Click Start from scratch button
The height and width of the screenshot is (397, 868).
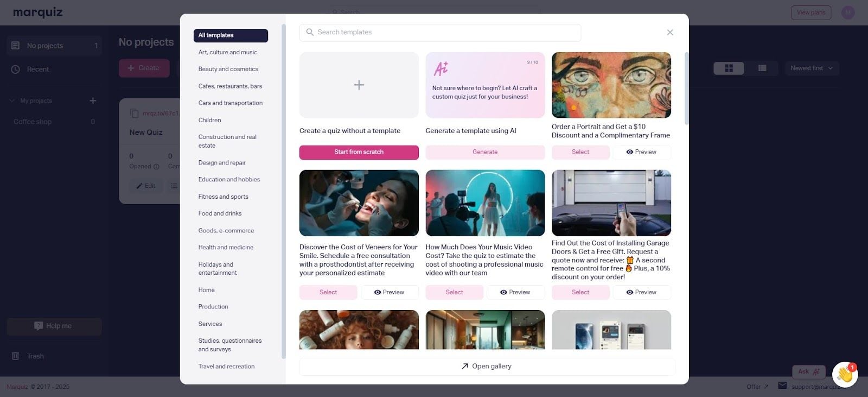pos(359,152)
